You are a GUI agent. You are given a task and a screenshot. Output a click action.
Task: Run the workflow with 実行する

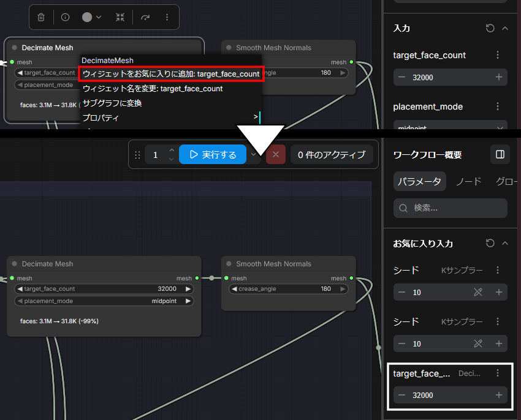click(213, 154)
